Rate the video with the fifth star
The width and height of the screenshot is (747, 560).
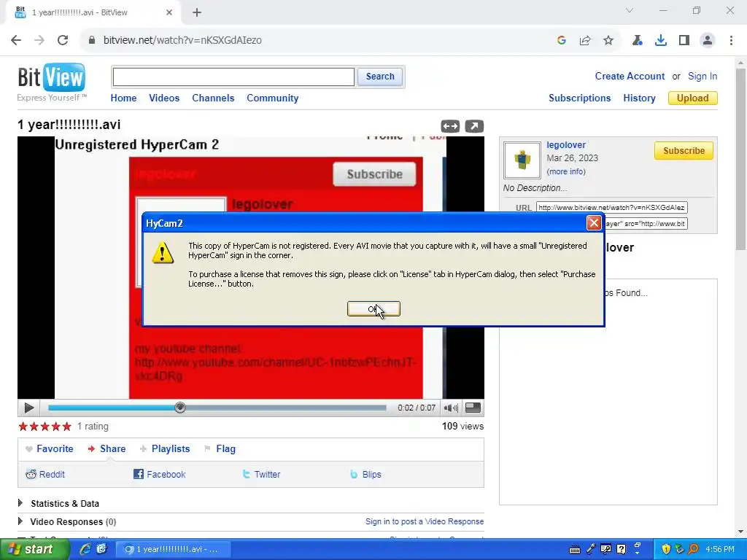[x=66, y=426]
